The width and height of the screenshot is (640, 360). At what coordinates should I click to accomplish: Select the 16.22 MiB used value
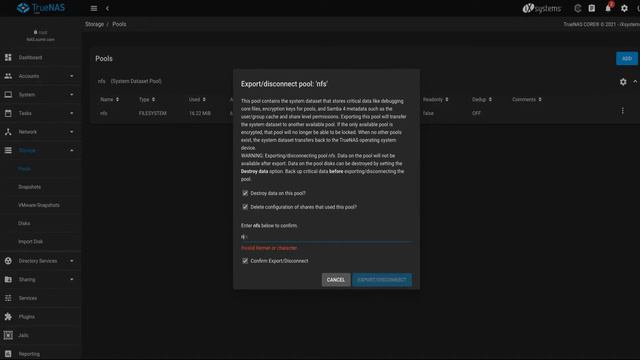click(x=200, y=113)
